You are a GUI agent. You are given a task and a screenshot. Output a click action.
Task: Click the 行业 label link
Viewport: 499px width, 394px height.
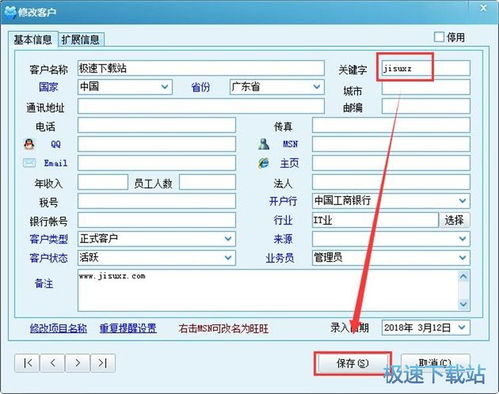[x=283, y=220]
